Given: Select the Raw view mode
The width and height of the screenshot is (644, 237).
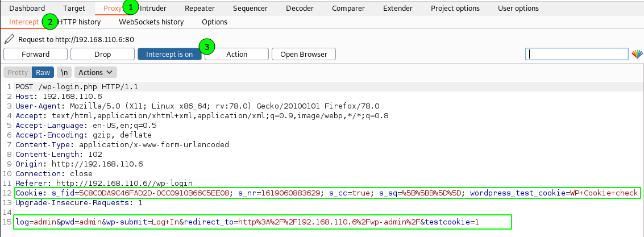Looking at the screenshot, I should pyautogui.click(x=43, y=72).
